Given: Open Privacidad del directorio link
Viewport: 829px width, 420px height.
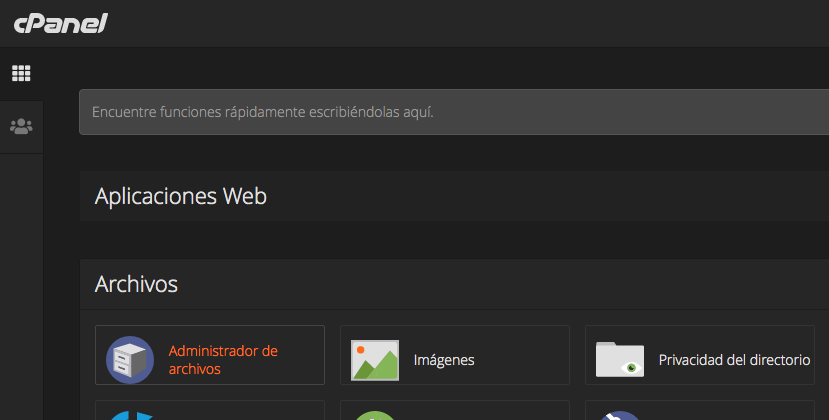Looking at the screenshot, I should pos(734,360).
